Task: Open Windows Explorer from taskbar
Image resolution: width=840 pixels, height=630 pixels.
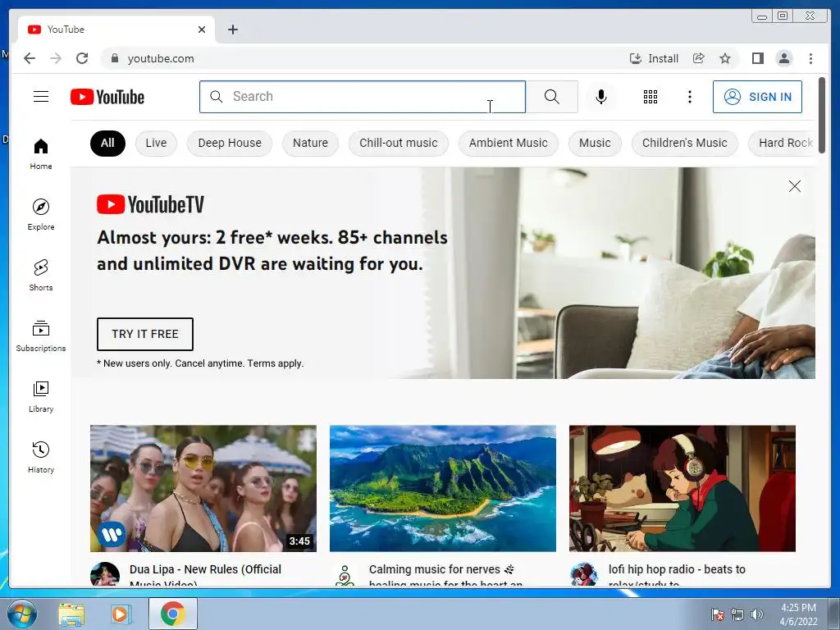Action: pyautogui.click(x=71, y=614)
